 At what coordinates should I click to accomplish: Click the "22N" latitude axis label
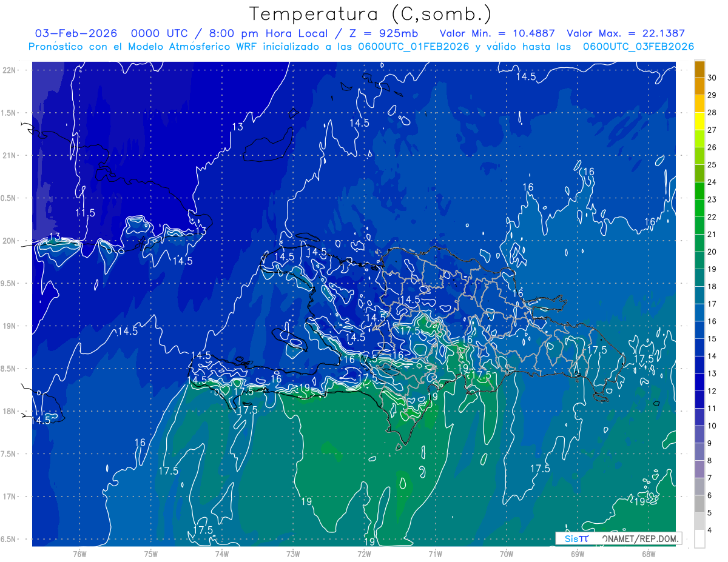coord(9,70)
